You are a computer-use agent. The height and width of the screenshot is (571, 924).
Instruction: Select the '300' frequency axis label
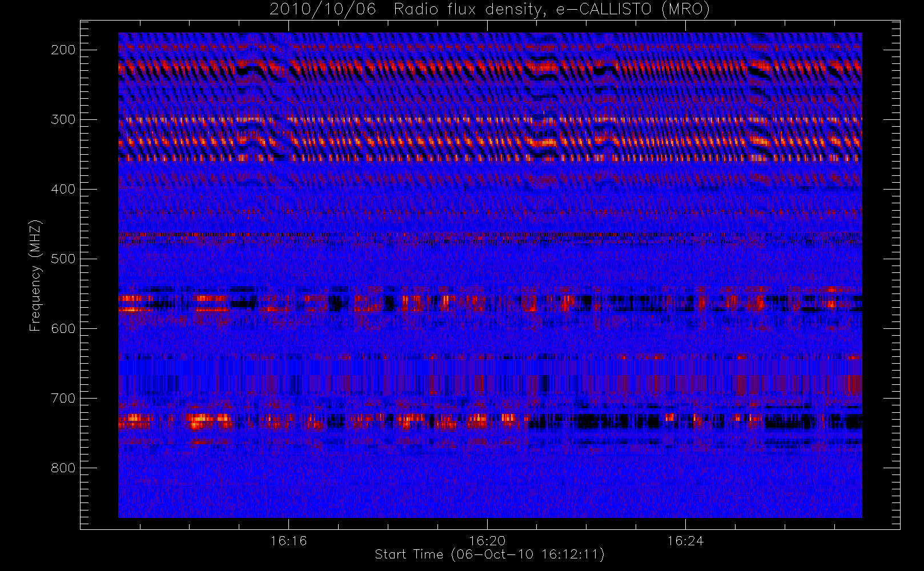pos(63,119)
